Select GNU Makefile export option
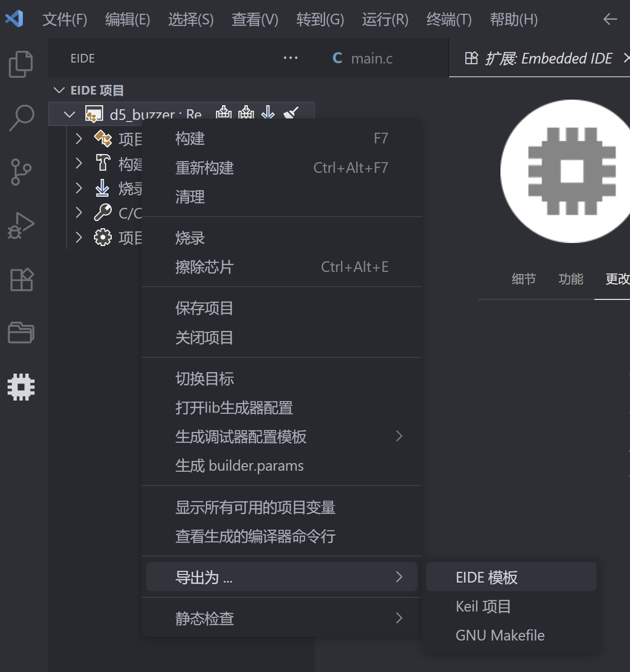Image resolution: width=630 pixels, height=672 pixels. tap(500, 635)
